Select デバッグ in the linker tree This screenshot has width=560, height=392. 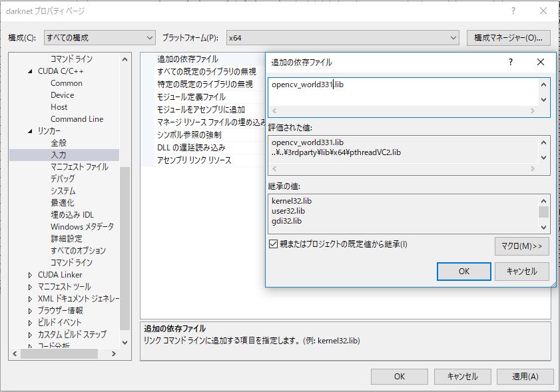[63, 179]
